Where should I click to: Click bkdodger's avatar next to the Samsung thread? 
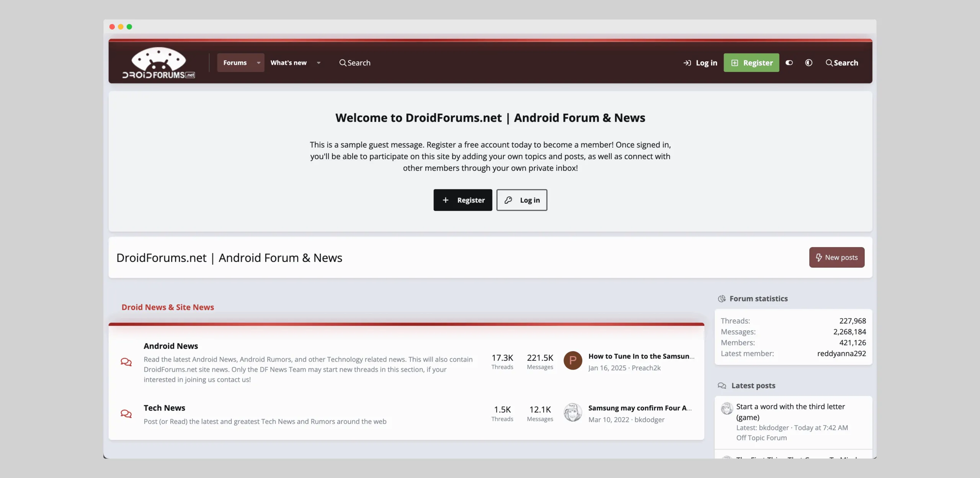(573, 412)
